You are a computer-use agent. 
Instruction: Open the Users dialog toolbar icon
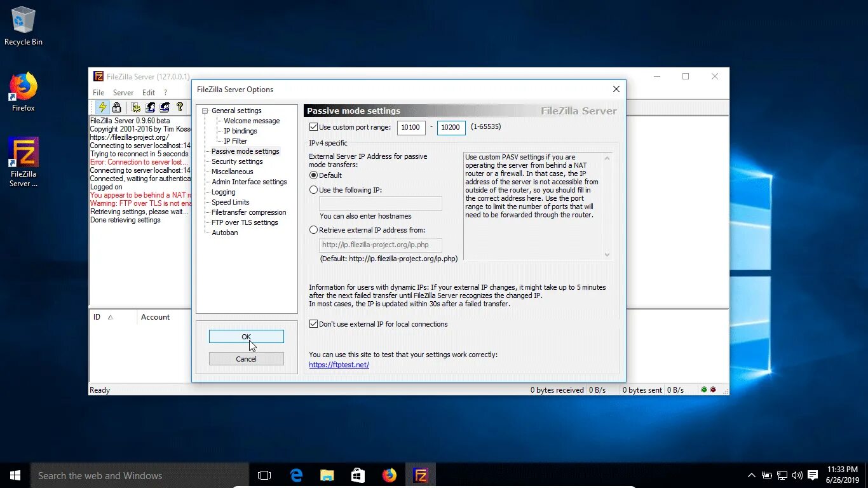click(150, 107)
